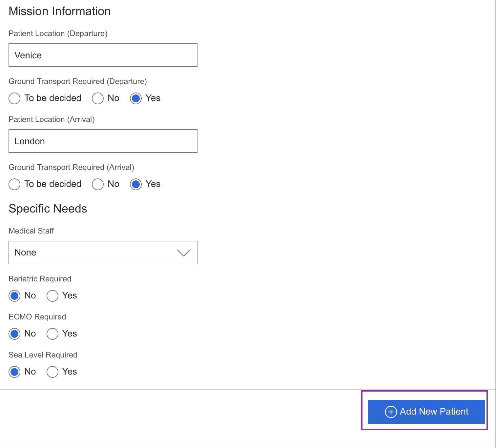This screenshot has width=496, height=448.
Task: Select 'Yes' for departure ground transport
Action: [x=136, y=98]
